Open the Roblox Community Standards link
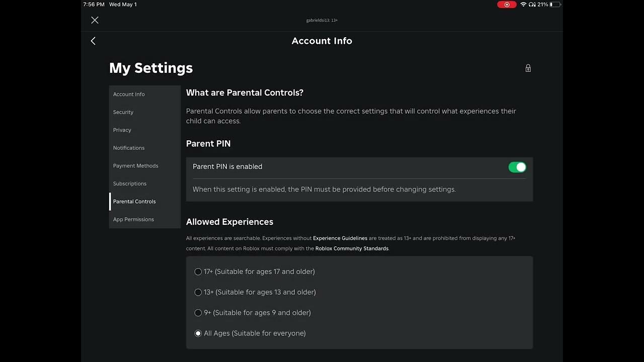The width and height of the screenshot is (644, 362). coord(352,249)
